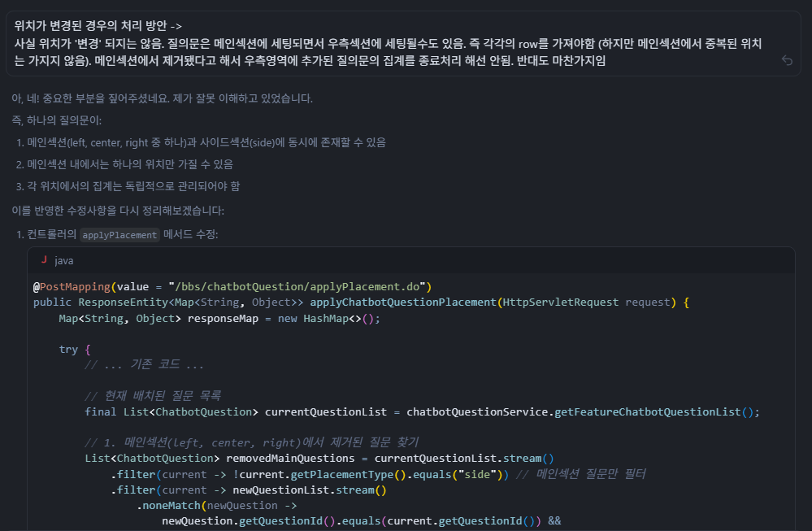Click the getFeatureChatbotQuestionList method call
This screenshot has width=812, height=531.
pyautogui.click(x=646, y=411)
